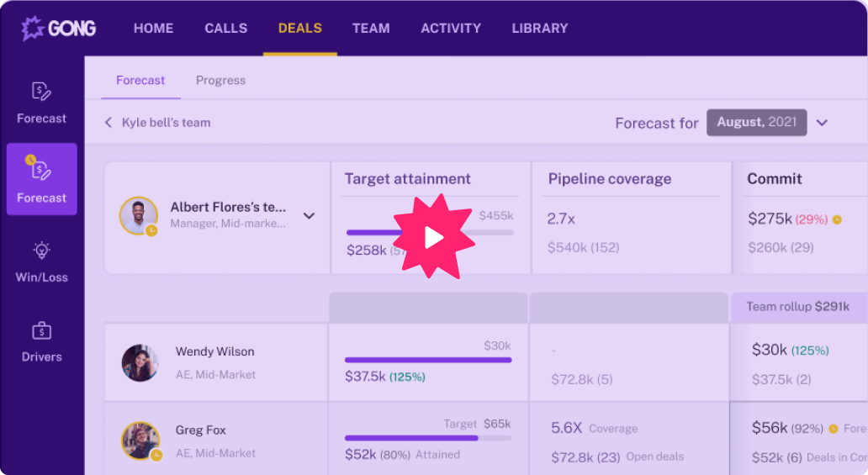Click the 2.7x pipeline coverage value
868x475 pixels.
561,219
